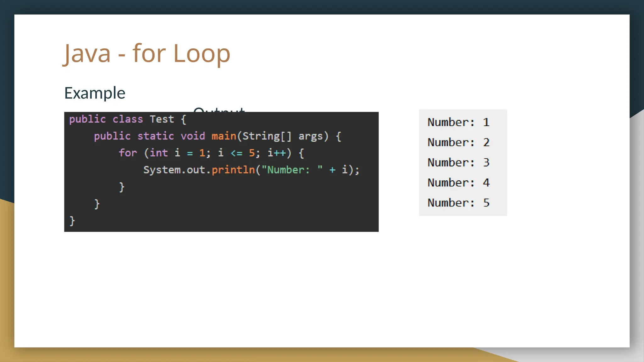The height and width of the screenshot is (362, 644).
Task: Click 'String[] args' in the method signature
Action: click(x=282, y=136)
